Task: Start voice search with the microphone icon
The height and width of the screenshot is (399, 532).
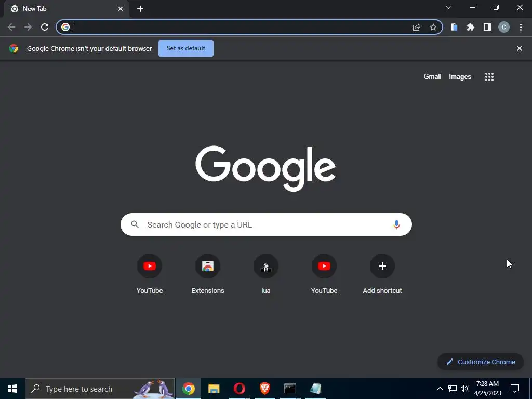Action: click(396, 224)
